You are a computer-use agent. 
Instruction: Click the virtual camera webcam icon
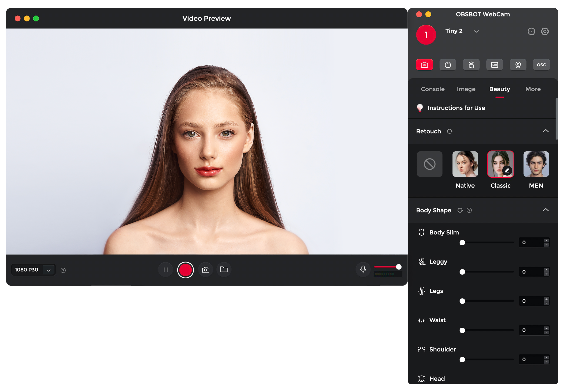[518, 65]
